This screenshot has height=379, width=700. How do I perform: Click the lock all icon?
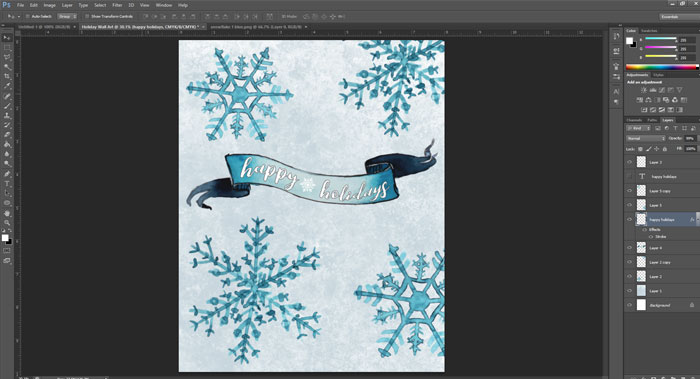(x=665, y=149)
